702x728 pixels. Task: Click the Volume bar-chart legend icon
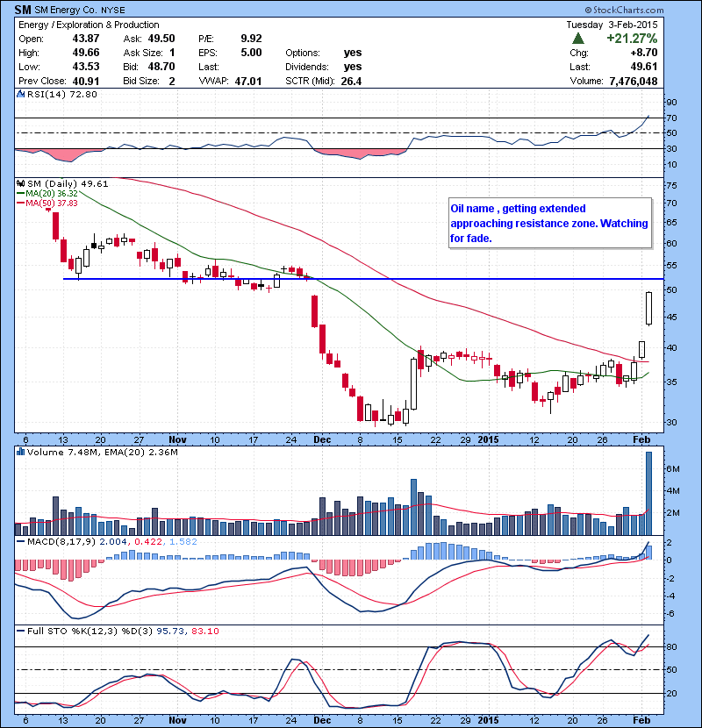[20, 452]
